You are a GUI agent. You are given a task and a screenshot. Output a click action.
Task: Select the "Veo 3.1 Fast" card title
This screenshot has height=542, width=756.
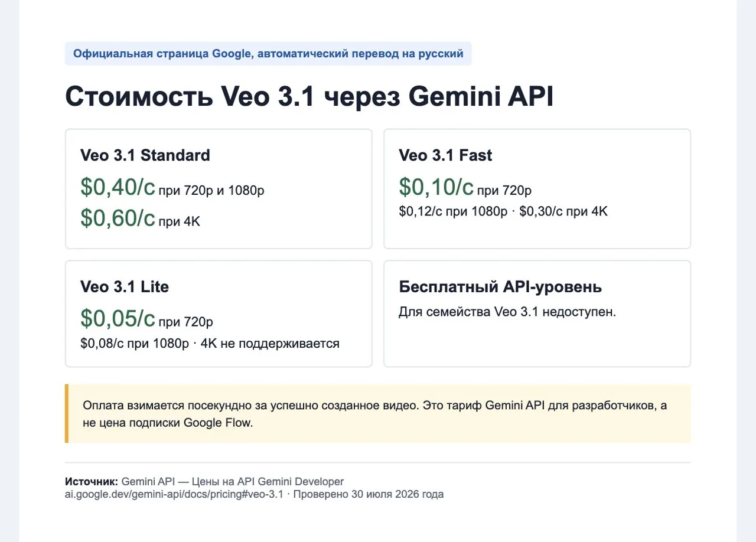[445, 155]
